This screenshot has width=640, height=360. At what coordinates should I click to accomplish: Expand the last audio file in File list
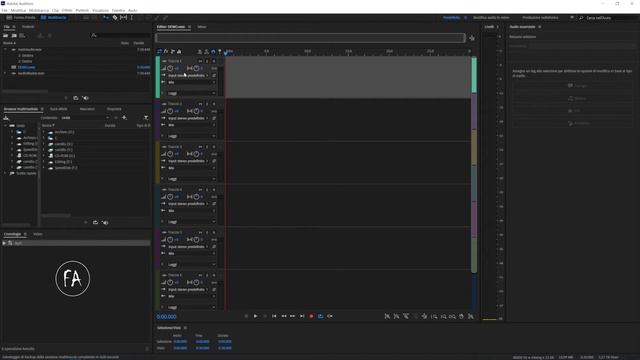[5, 73]
